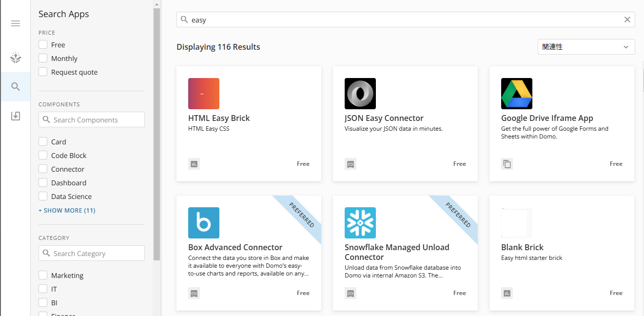Check the Marketing category checkbox

click(43, 276)
